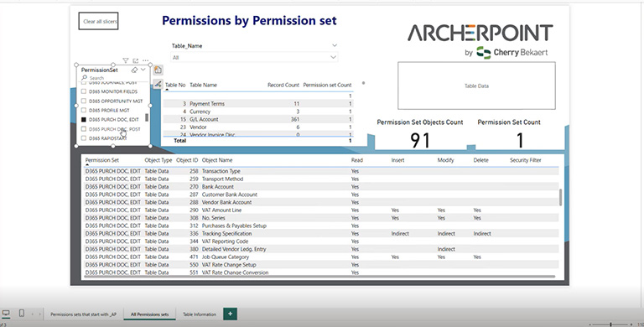
Task: Select the Transaction Type row
Action: pyautogui.click(x=322, y=171)
